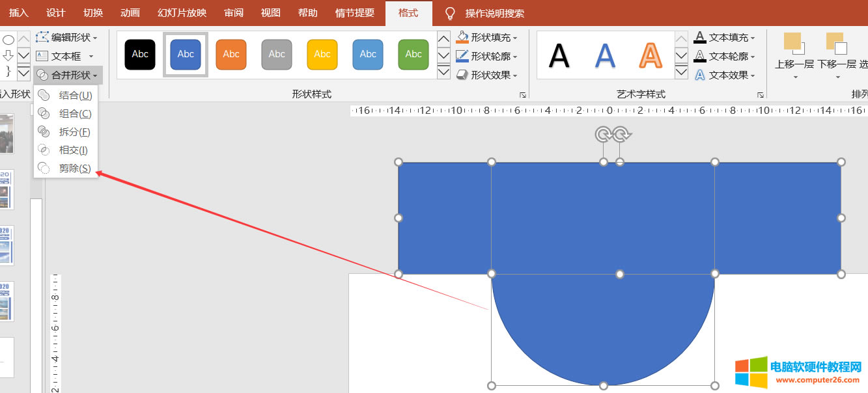Expand the shape styles gallery more button
This screenshot has height=393, width=868.
443,72
